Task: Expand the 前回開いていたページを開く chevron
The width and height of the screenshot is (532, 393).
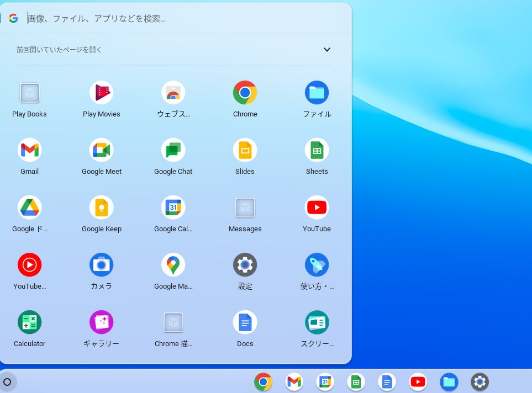Action: click(x=326, y=50)
